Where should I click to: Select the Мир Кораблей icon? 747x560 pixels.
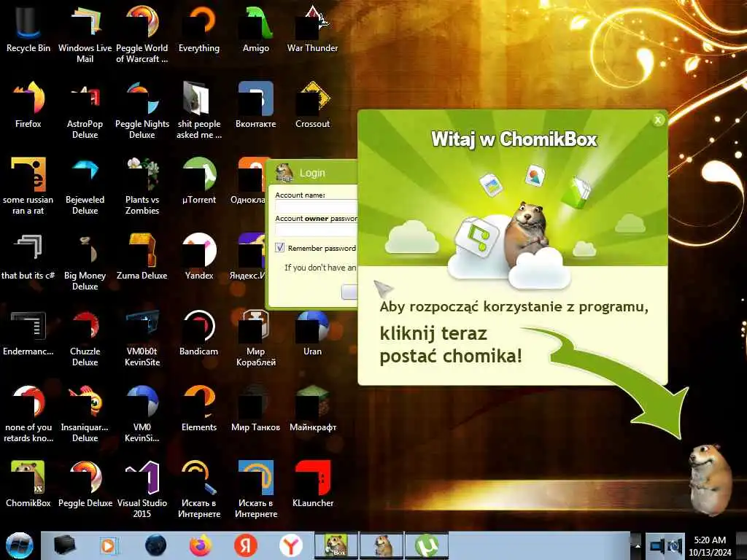point(256,337)
